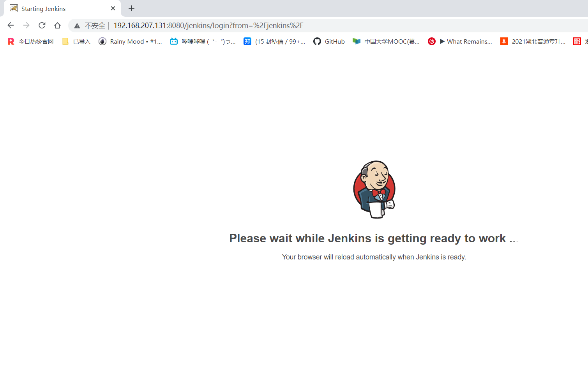
Task: Open the 2021湖北普通专升 bookmark
Action: click(x=533, y=41)
